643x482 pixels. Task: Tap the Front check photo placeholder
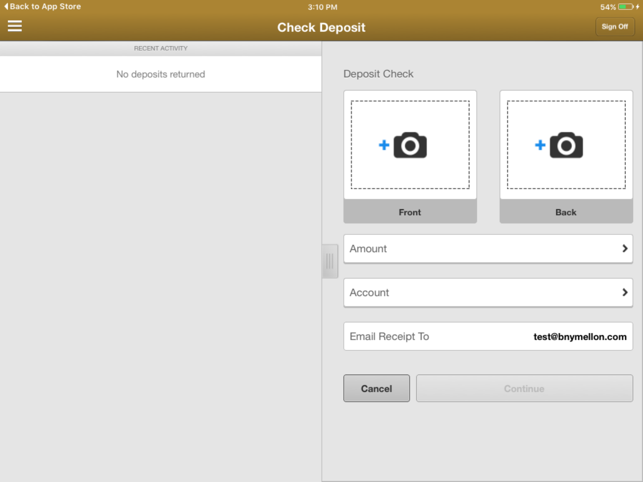pos(410,145)
